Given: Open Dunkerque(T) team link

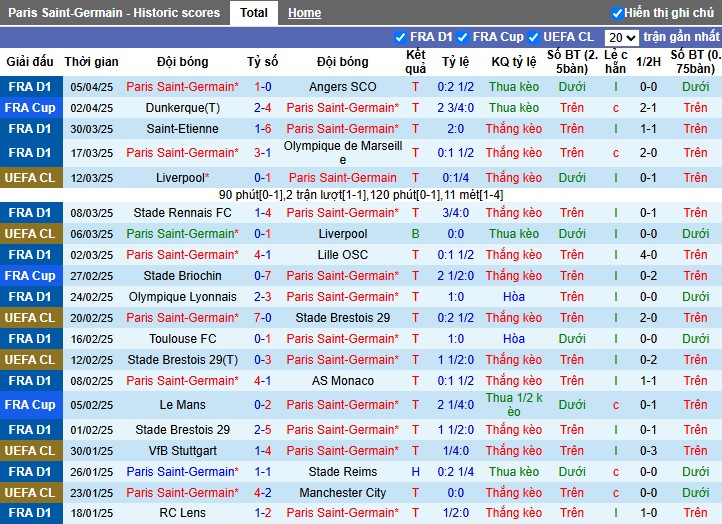Looking at the screenshot, I should 182,108.
